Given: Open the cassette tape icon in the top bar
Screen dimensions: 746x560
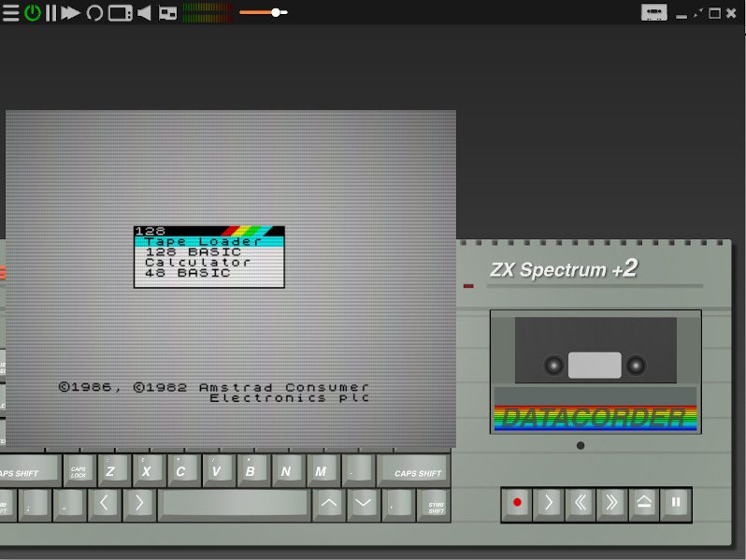Looking at the screenshot, I should point(653,12).
